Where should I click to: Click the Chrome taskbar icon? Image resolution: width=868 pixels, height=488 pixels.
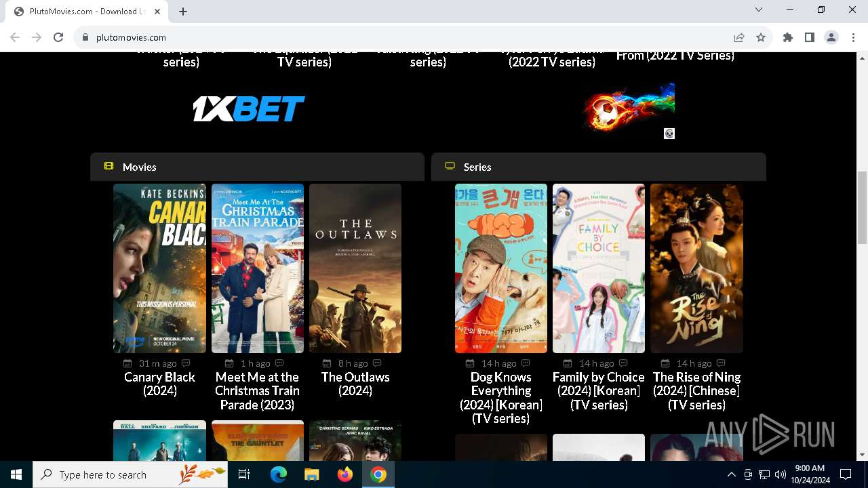(378, 474)
